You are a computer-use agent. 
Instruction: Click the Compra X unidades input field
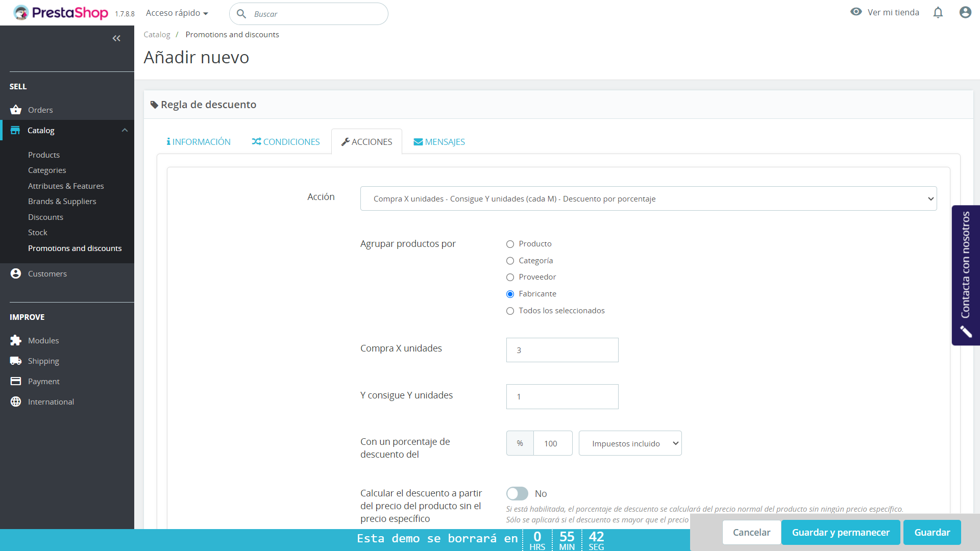coord(562,350)
